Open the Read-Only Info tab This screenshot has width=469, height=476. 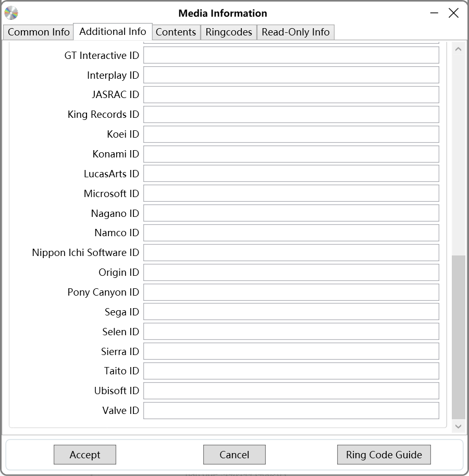[296, 32]
